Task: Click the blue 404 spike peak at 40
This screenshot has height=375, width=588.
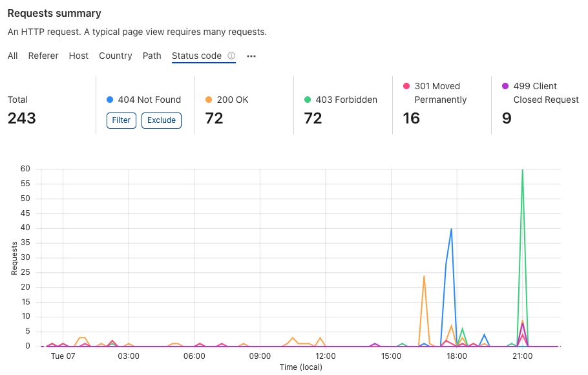Action: pyautogui.click(x=451, y=229)
